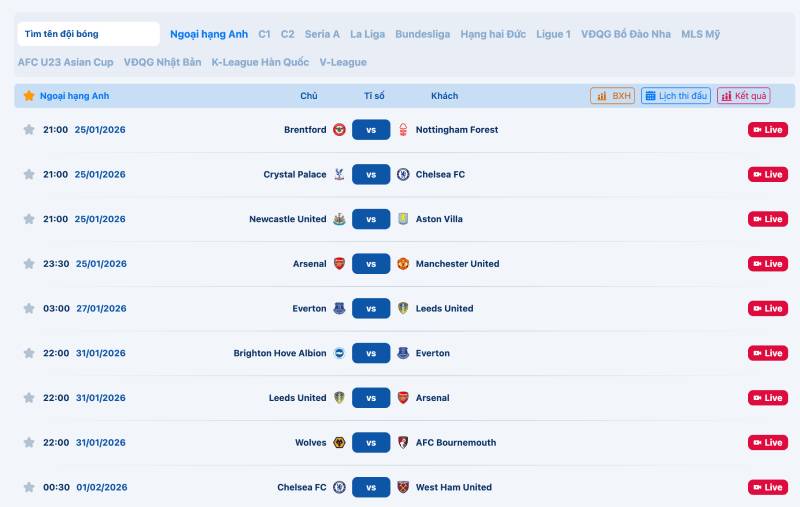Screen dimensions: 800x507
Task: Open the V-League tab
Action: 343,62
